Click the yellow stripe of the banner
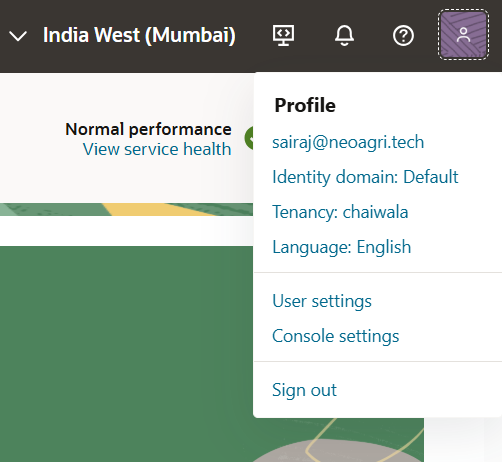 [x=160, y=209]
